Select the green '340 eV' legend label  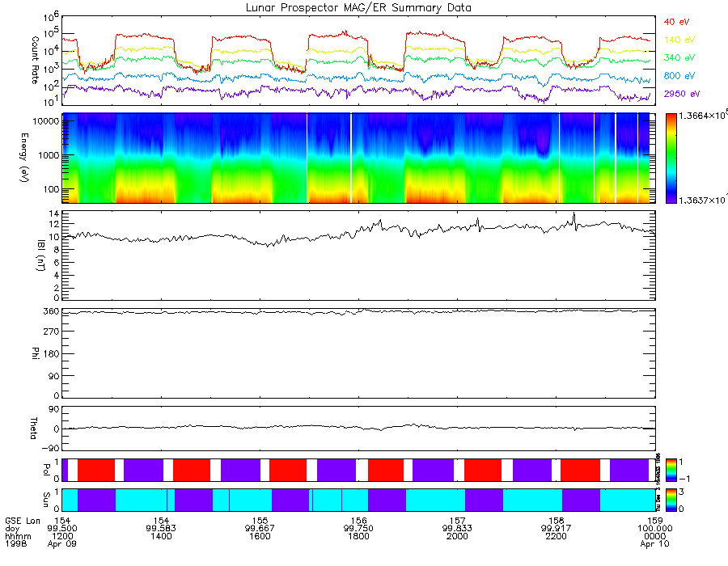point(679,57)
